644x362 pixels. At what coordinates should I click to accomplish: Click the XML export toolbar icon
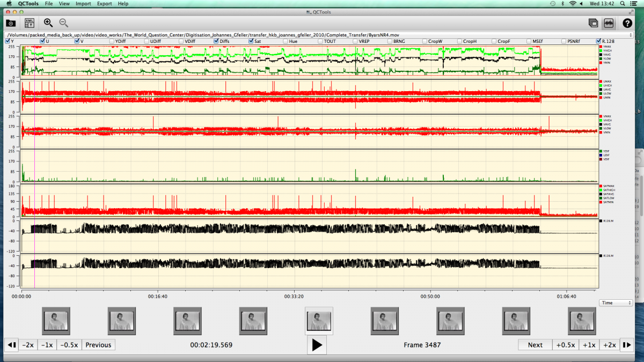pos(29,23)
